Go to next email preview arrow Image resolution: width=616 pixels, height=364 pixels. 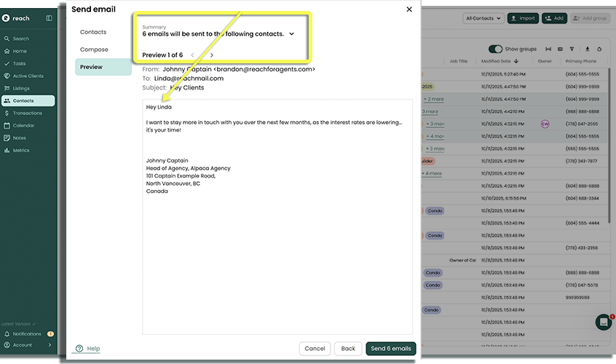pyautogui.click(x=212, y=55)
